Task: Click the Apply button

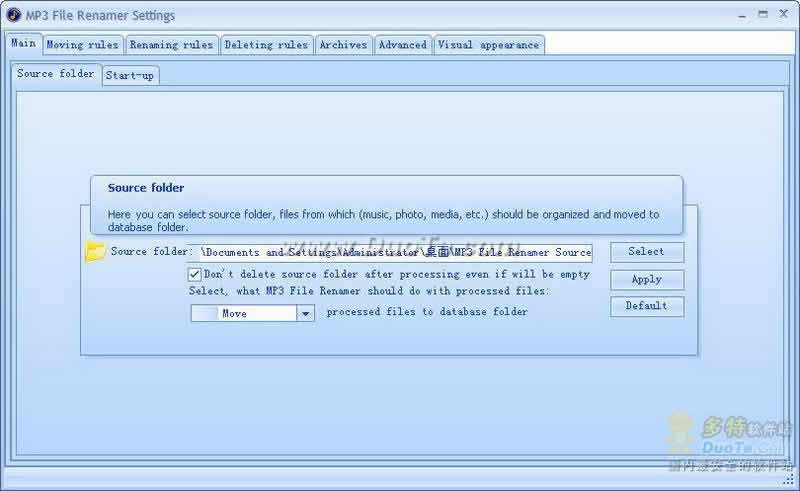Action: 646,280
